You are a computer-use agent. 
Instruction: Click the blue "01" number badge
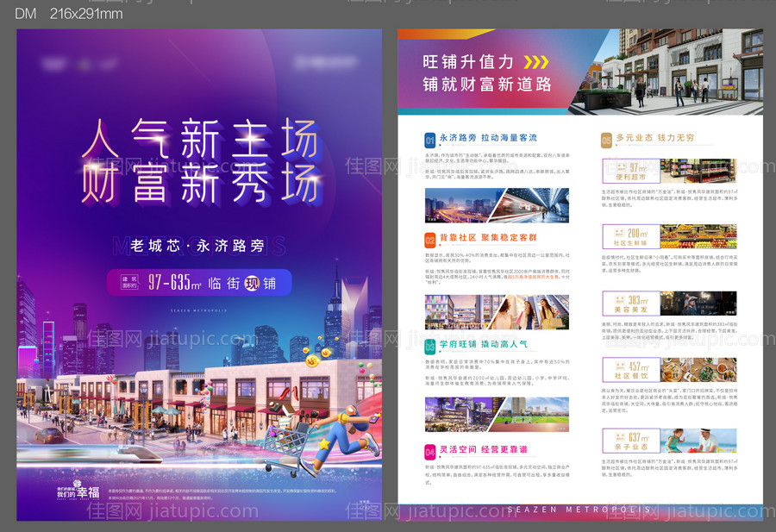(429, 140)
